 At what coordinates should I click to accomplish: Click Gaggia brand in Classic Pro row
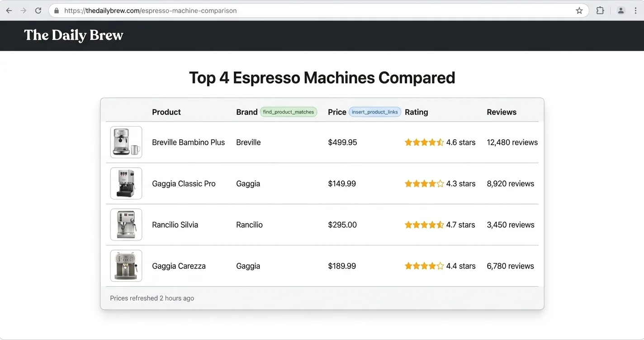[x=248, y=184]
